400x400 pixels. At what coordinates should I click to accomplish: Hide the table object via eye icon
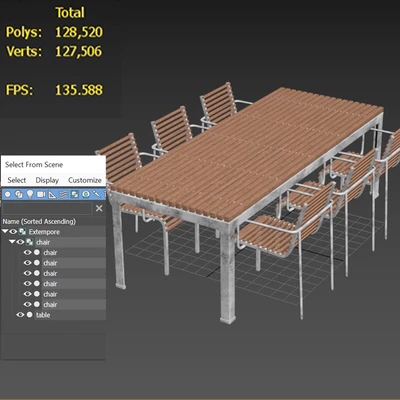20,315
